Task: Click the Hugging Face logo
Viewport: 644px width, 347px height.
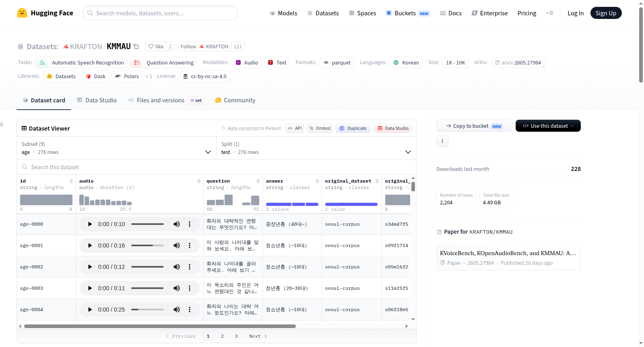Action: 45,13
